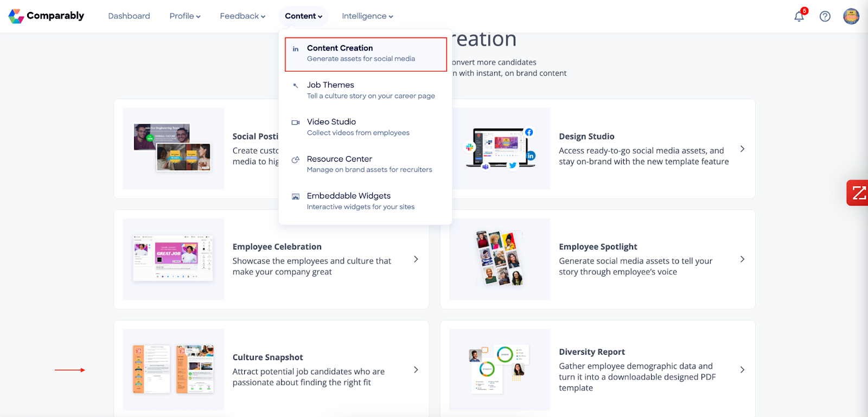This screenshot has height=417, width=868.
Task: Expand the Intelligence menu
Action: [367, 16]
